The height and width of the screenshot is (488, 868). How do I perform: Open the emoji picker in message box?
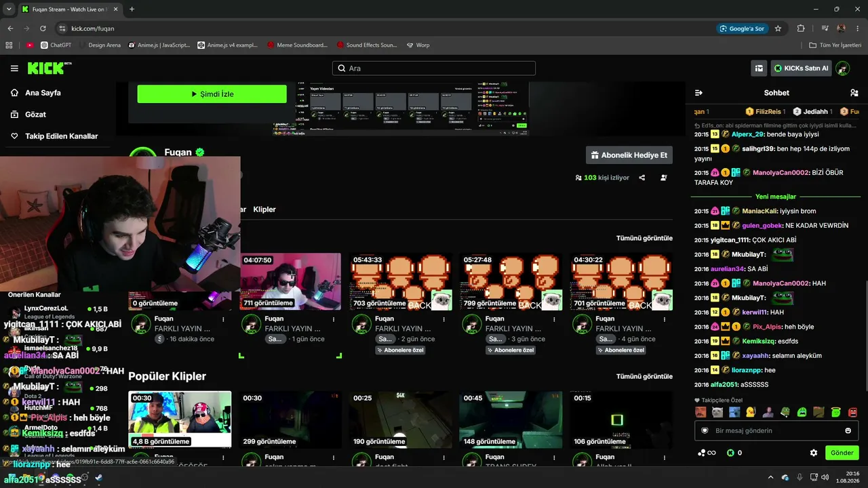pyautogui.click(x=848, y=430)
